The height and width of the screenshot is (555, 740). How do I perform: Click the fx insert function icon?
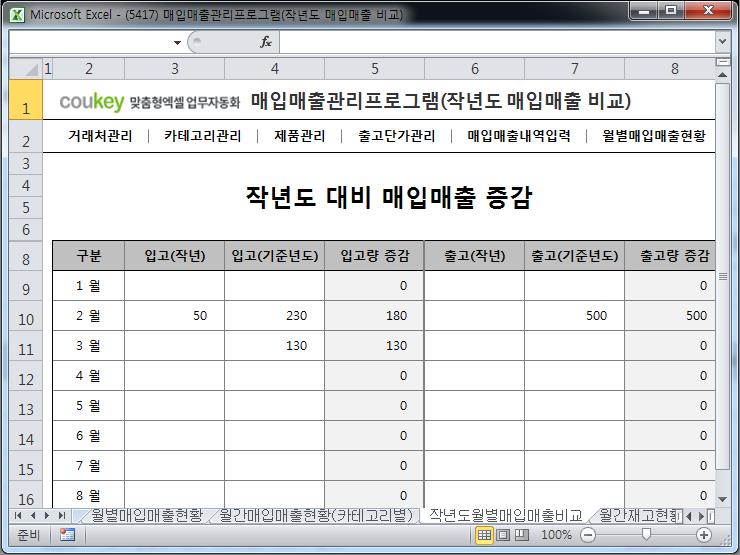(x=266, y=42)
